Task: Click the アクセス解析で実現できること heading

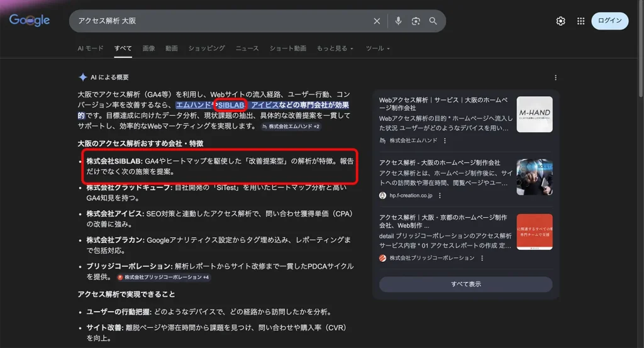Action: tap(126, 294)
